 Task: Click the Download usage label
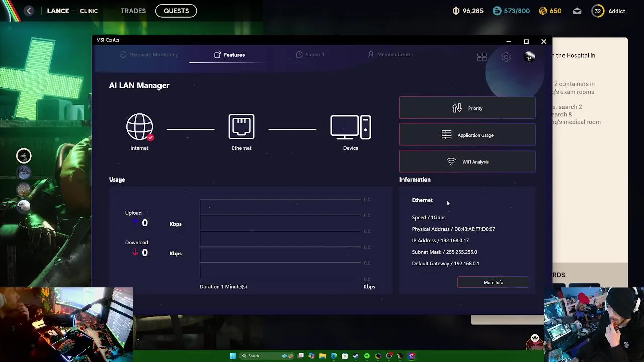(x=136, y=242)
